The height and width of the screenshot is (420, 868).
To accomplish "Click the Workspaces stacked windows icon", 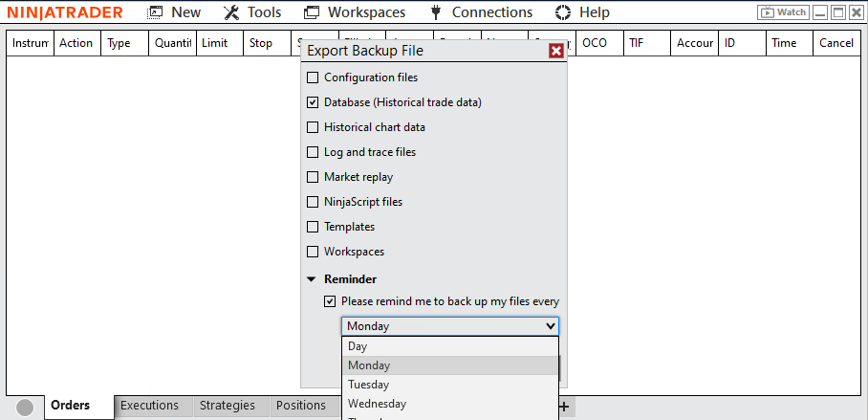I will 312,12.
